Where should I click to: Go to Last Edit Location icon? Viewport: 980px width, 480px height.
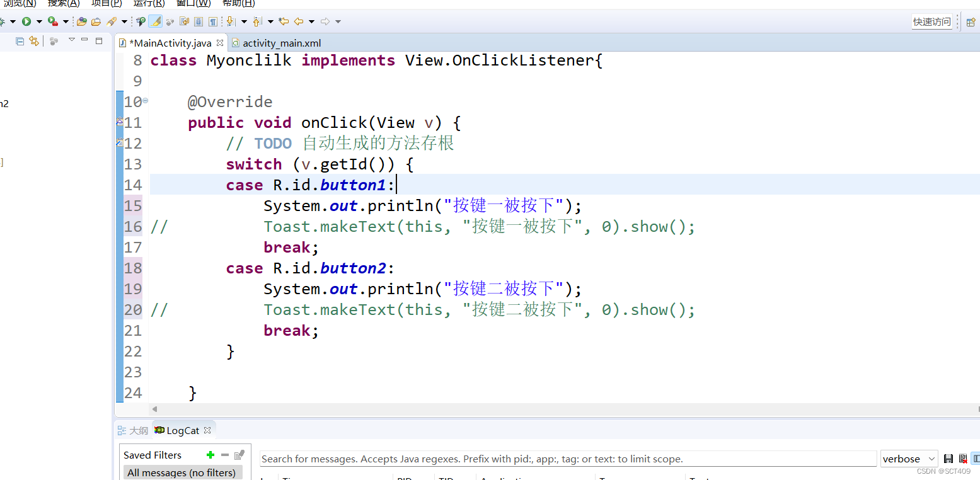[x=284, y=21]
